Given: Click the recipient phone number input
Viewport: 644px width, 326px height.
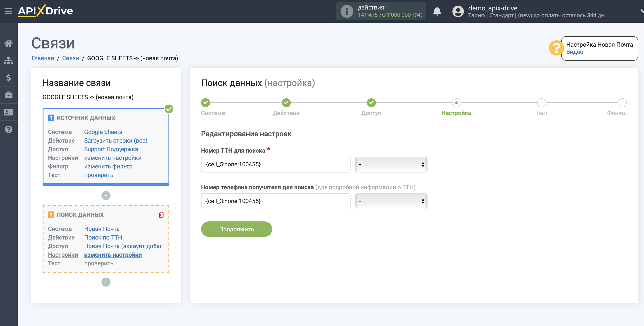Looking at the screenshot, I should 276,201.
